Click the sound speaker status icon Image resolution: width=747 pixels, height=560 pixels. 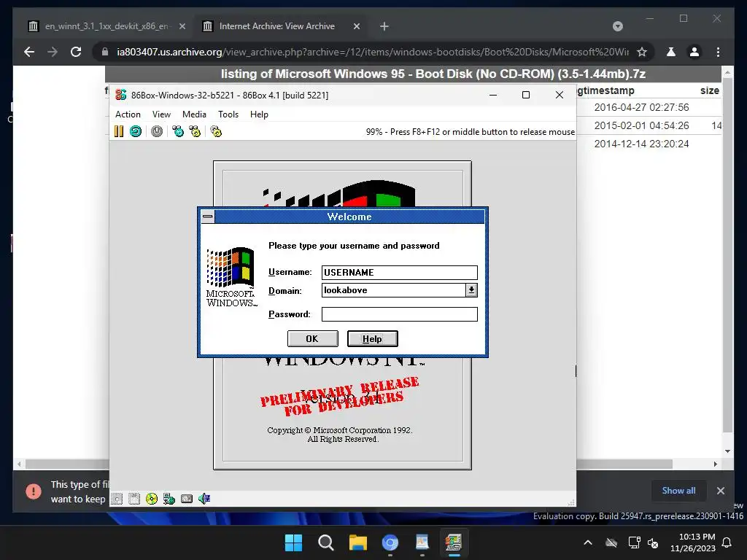pos(204,499)
